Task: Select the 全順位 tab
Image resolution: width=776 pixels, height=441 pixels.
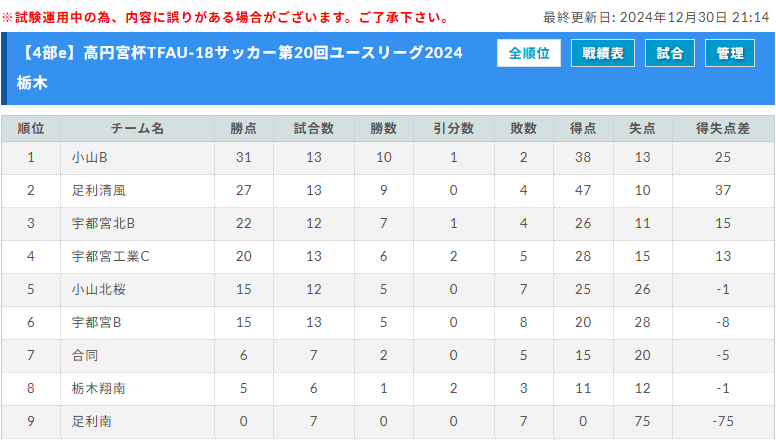Action: (x=528, y=54)
